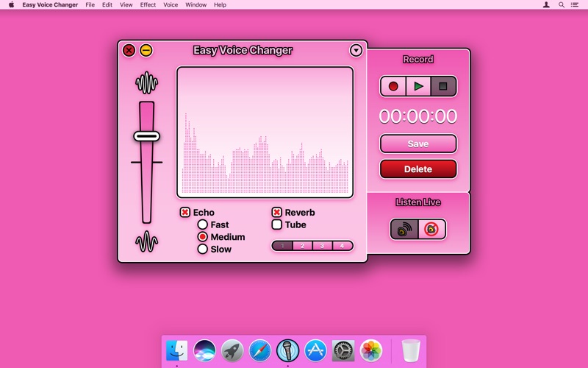Click the red record button
The image size is (588, 368).
393,86
